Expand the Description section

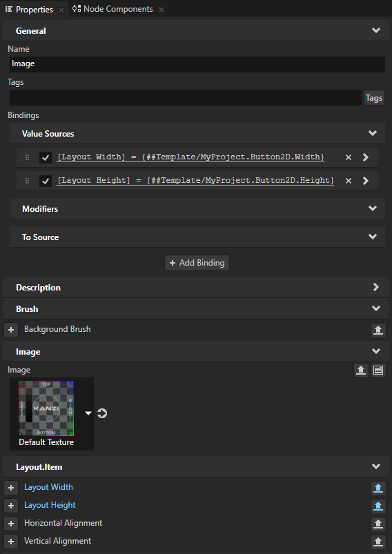click(376, 287)
